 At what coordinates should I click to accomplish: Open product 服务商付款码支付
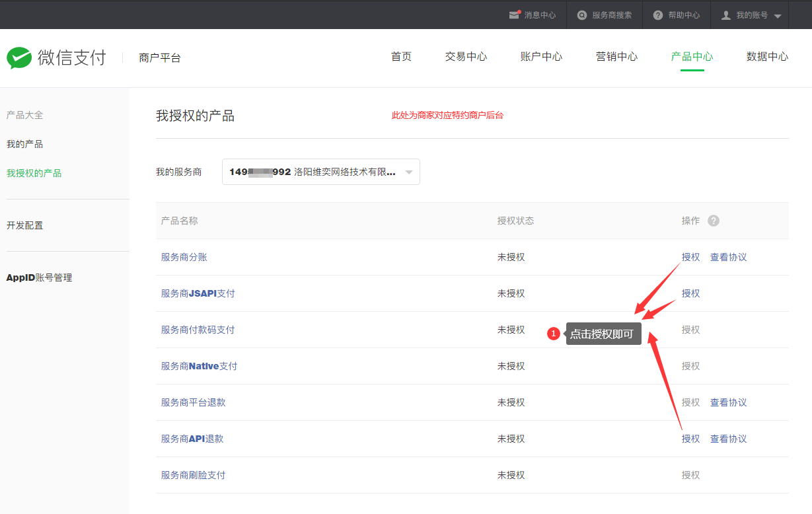[198, 330]
